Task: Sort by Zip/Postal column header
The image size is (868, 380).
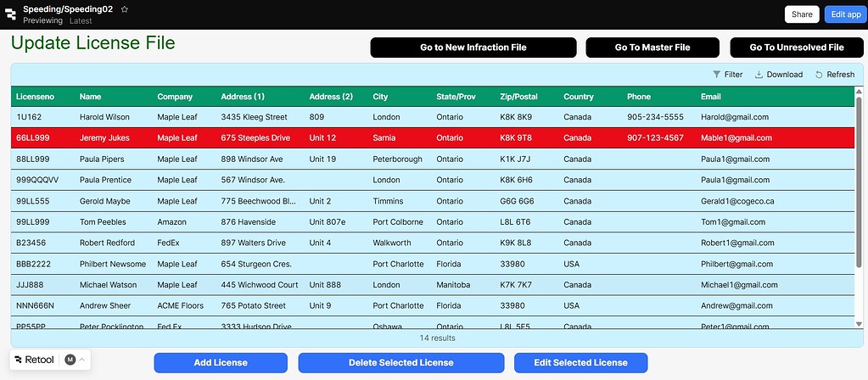Action: (518, 97)
